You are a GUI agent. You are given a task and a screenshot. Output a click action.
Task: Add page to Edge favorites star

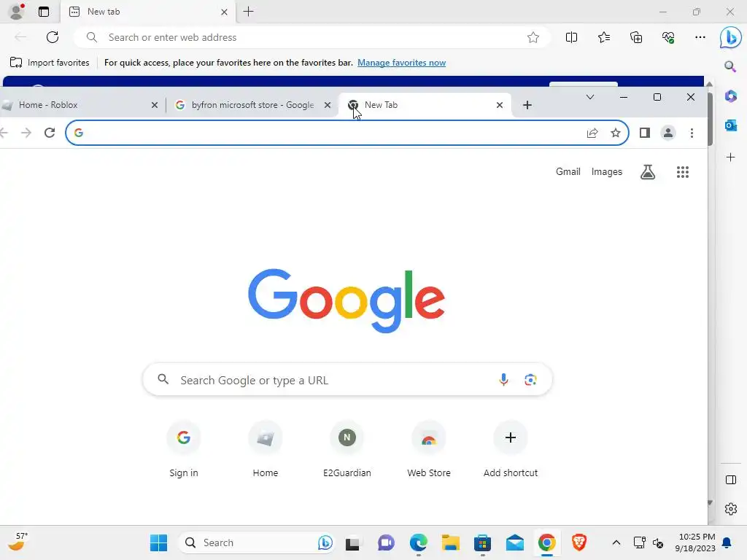[533, 37]
